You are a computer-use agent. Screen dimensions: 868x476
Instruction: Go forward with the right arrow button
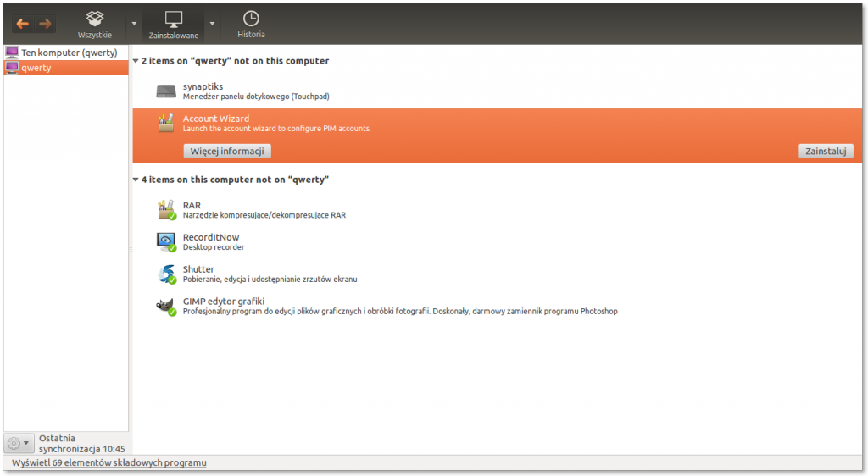(45, 24)
